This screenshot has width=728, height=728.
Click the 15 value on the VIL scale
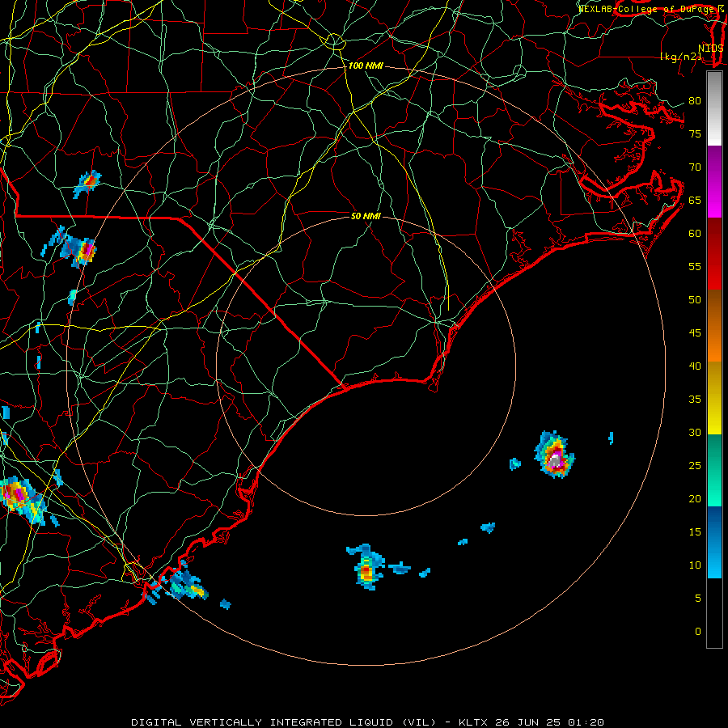click(695, 531)
